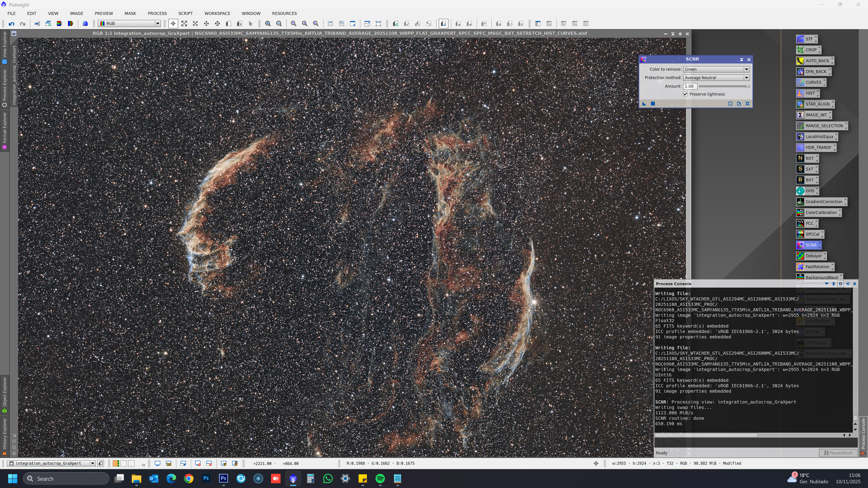Click the Amount value input field
Screen dimensions: 868x488
coord(690,87)
